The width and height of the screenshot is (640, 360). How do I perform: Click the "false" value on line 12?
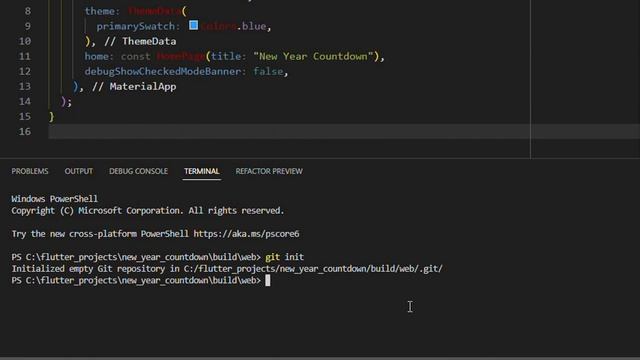coord(268,71)
